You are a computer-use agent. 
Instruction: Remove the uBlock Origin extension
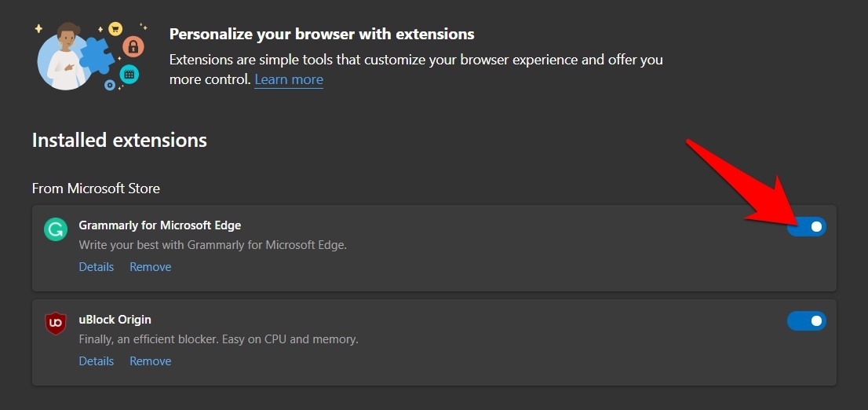point(150,361)
